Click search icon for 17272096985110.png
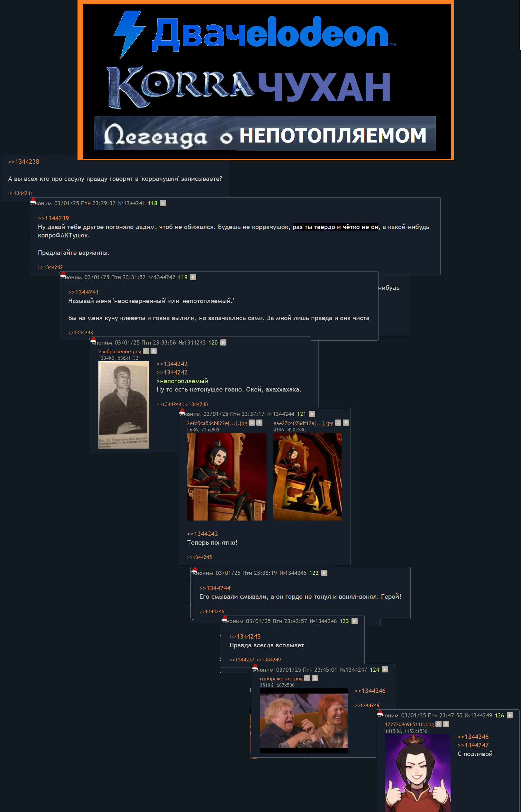 click(x=438, y=724)
